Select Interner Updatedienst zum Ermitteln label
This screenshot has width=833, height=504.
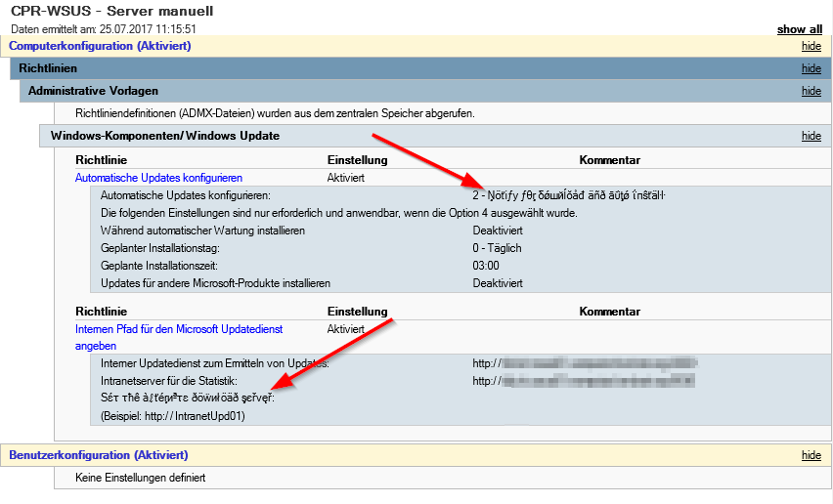pos(215,363)
